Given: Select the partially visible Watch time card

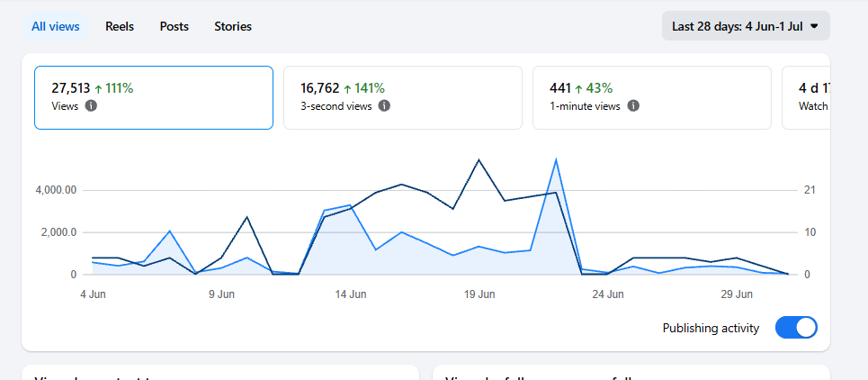Looking at the screenshot, I should coord(806,97).
